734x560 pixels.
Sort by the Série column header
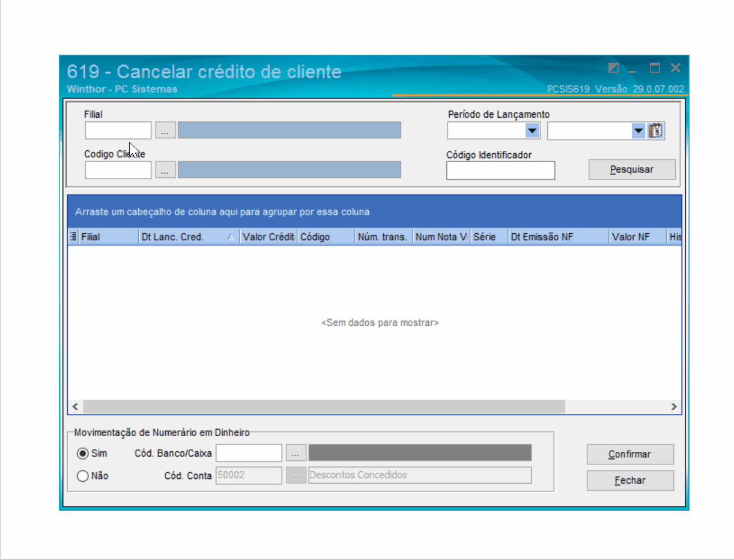pyautogui.click(x=489, y=237)
